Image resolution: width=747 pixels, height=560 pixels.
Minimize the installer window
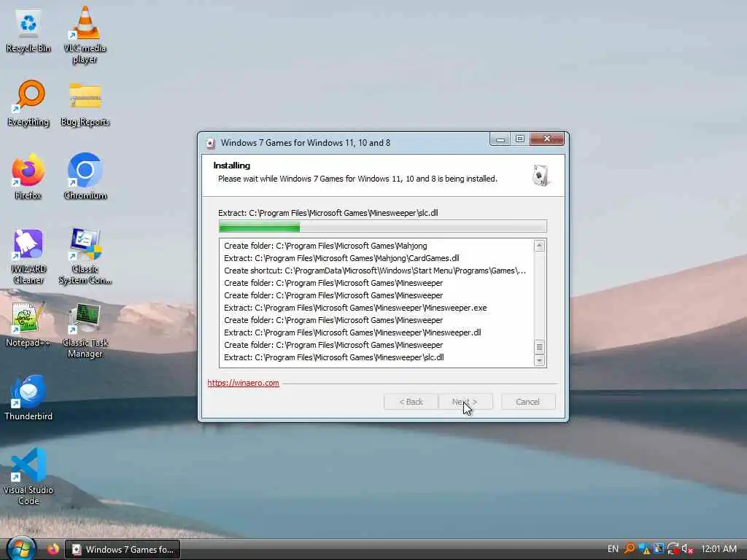[x=500, y=139]
